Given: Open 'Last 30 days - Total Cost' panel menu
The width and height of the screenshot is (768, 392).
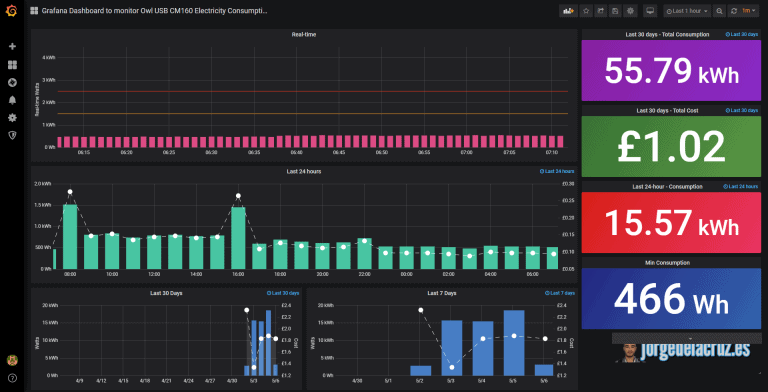Looking at the screenshot, I should pos(667,111).
